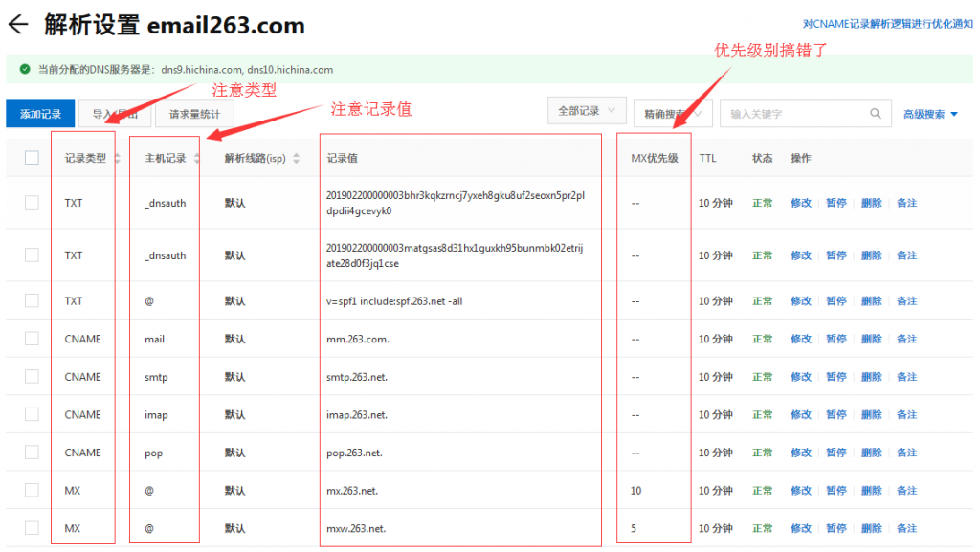
Task: Click the search magnifier icon
Action: [876, 114]
